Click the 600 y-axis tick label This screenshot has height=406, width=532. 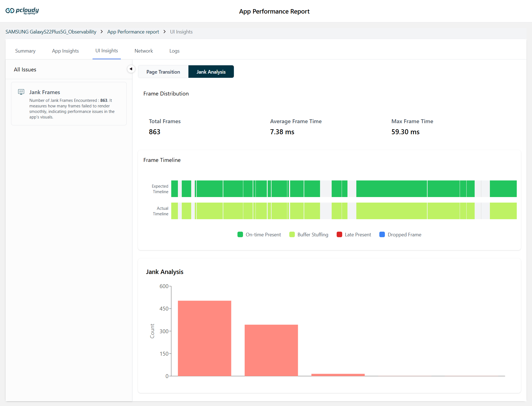[x=164, y=286]
